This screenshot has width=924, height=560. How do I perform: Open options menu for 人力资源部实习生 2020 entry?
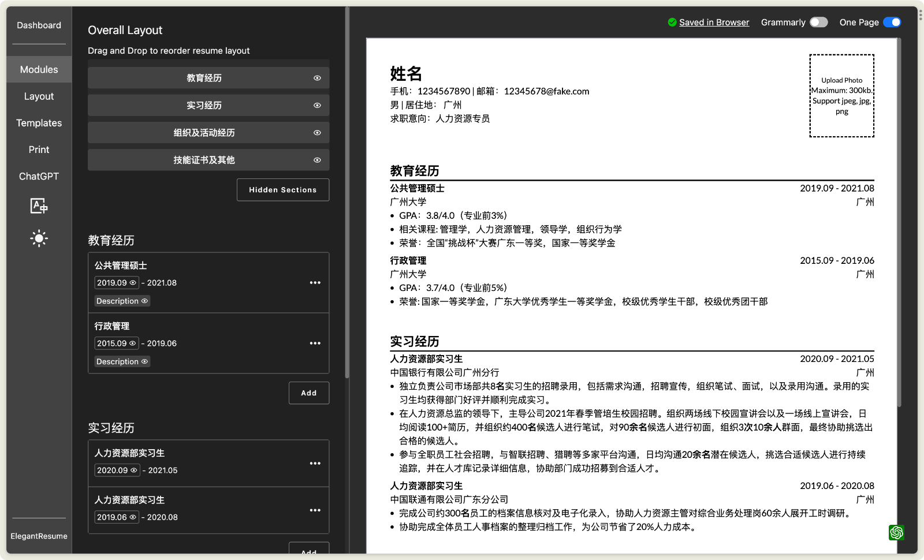[x=315, y=462]
